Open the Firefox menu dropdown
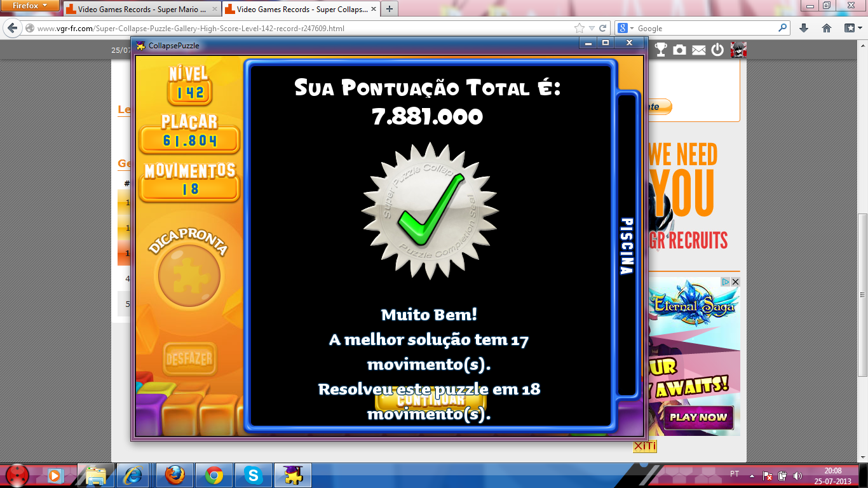This screenshot has height=488, width=868. pyautogui.click(x=29, y=6)
